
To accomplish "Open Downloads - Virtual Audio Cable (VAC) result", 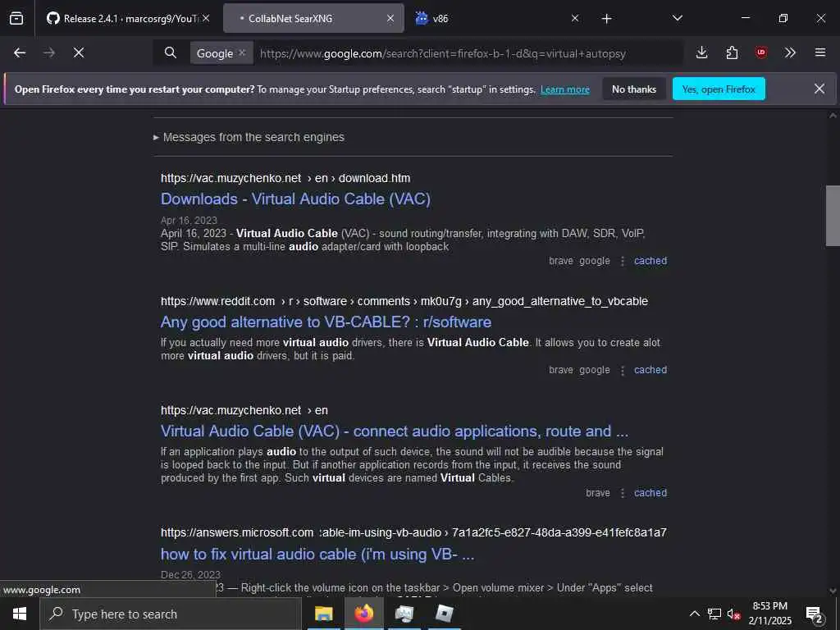I will coord(295,199).
